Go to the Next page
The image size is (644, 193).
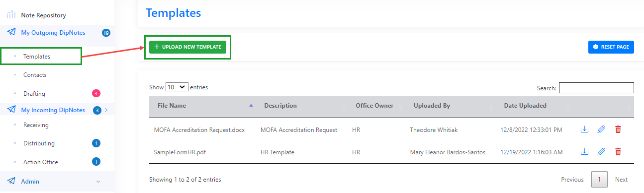621,180
